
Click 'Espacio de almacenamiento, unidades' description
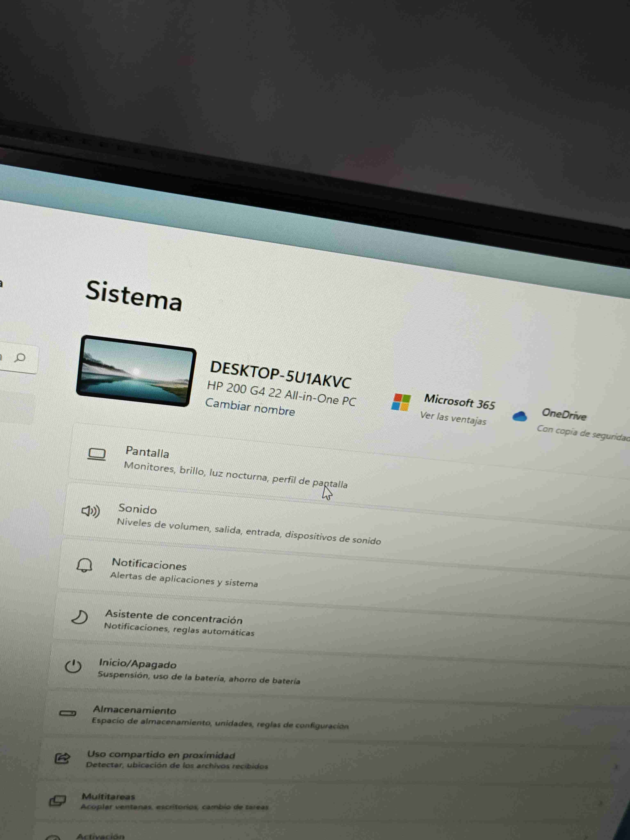(220, 723)
